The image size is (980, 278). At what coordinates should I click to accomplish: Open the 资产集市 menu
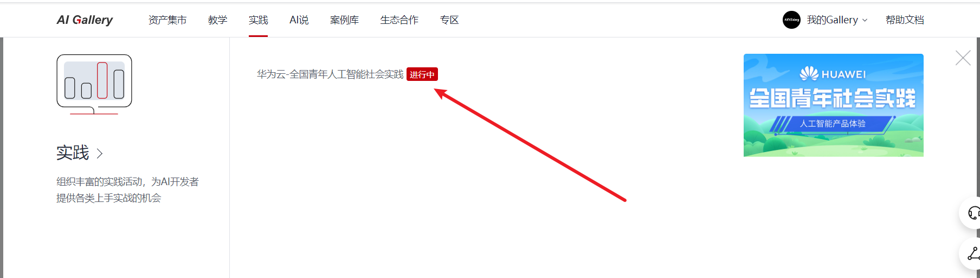point(167,20)
